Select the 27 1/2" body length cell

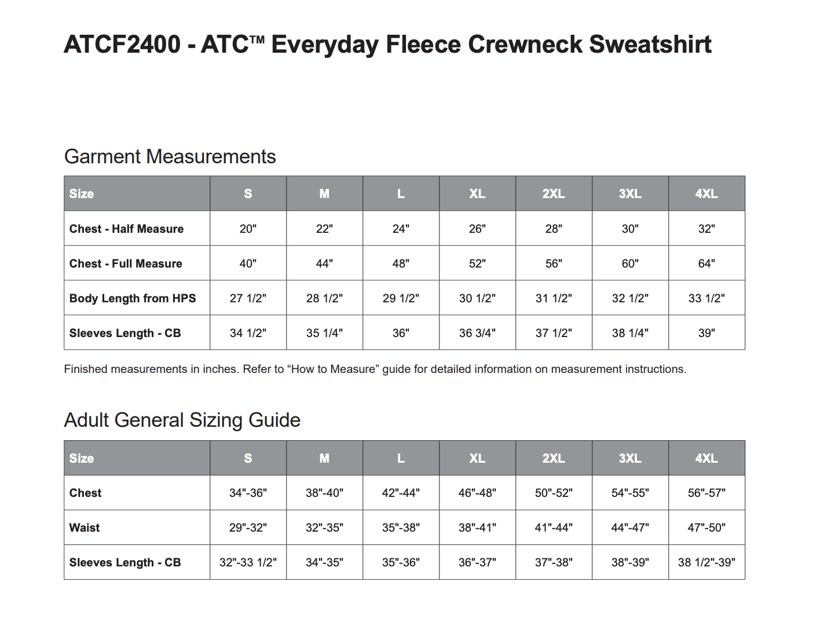click(248, 298)
